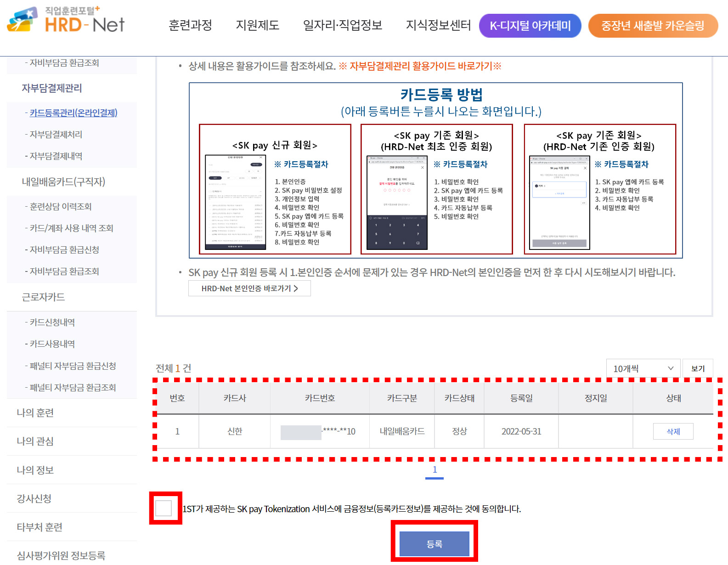728x565 pixels.
Task: Open 자부담결제처리 sidebar item
Action: tap(56, 135)
